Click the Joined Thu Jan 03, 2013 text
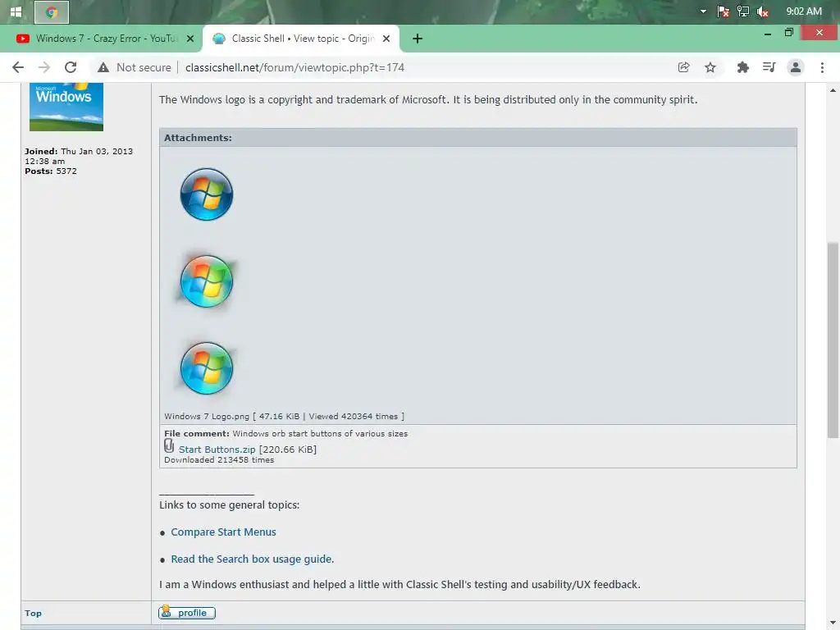Viewport: 840px width, 630px height. (x=79, y=156)
